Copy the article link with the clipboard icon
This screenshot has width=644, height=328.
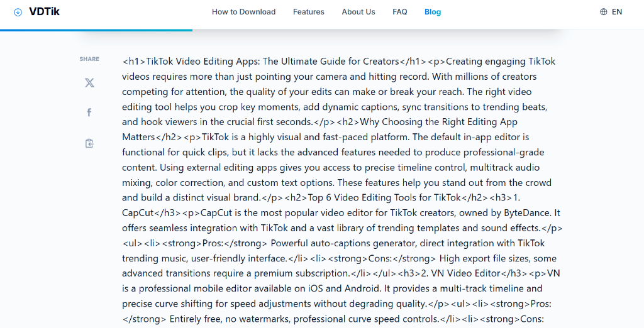coord(89,143)
